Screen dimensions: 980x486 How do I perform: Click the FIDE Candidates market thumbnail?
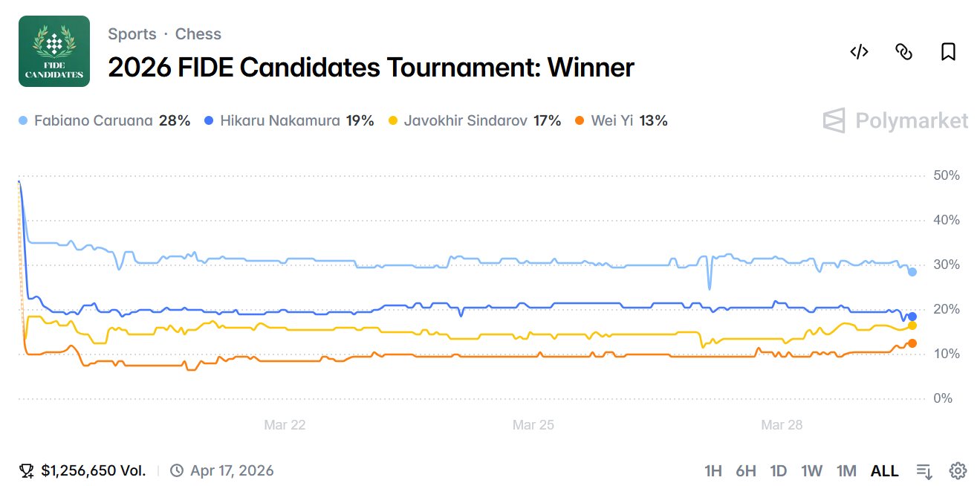(54, 51)
